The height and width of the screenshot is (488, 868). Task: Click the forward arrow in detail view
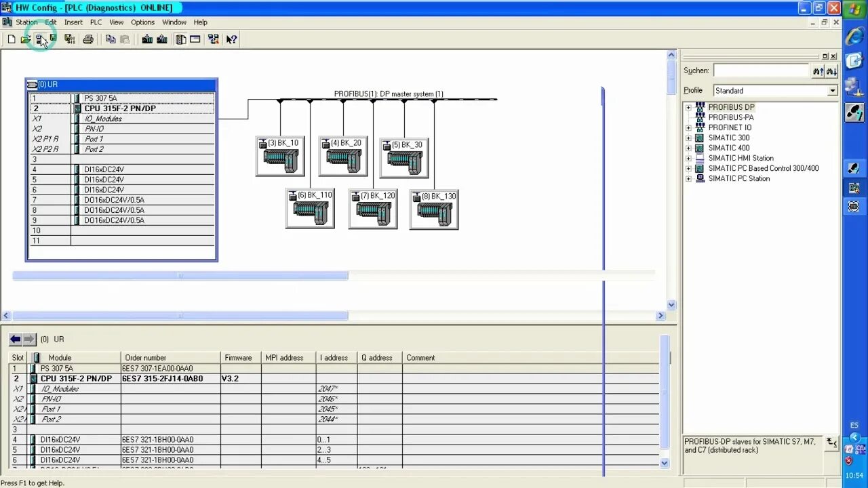[x=29, y=339]
